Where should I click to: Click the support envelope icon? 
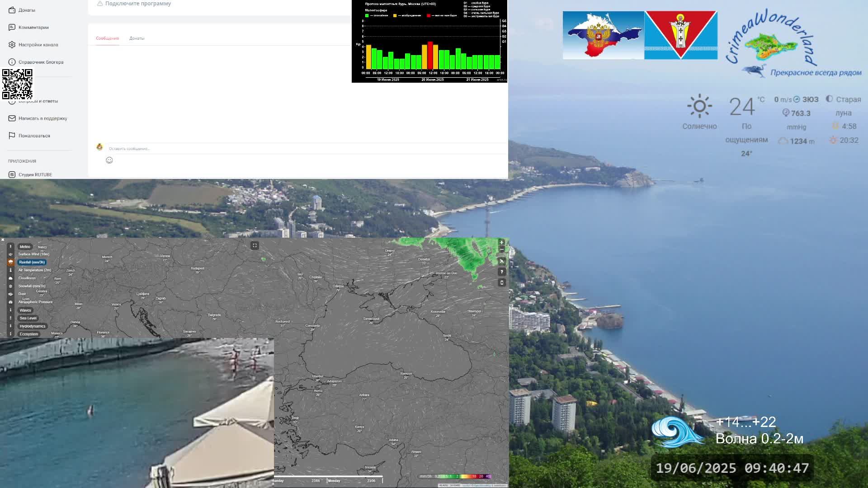[x=12, y=118]
